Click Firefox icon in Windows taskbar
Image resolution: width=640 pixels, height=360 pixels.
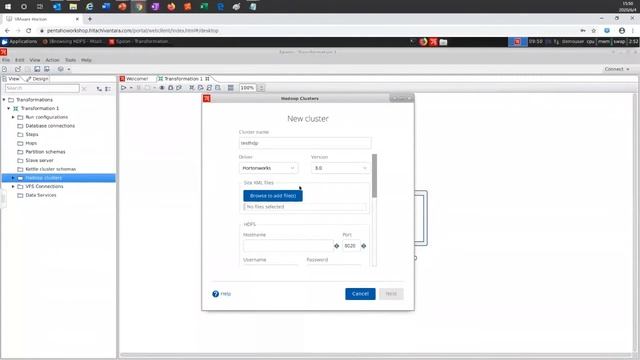coord(171,7)
